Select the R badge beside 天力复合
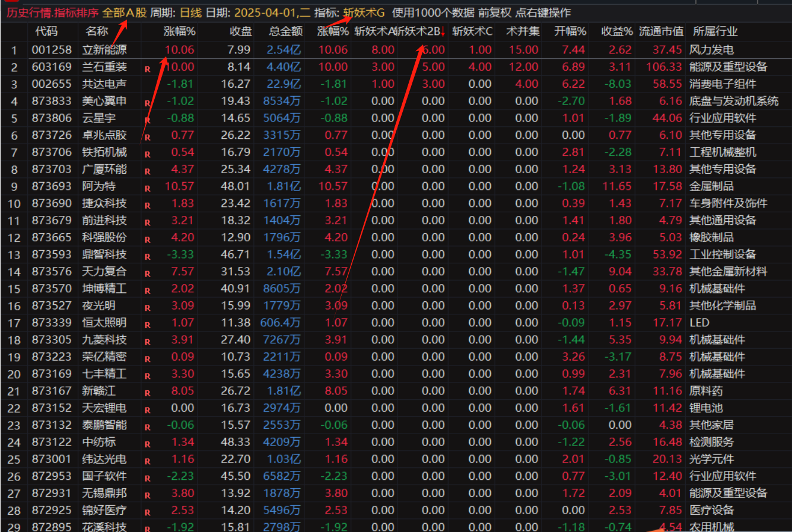 point(147,274)
